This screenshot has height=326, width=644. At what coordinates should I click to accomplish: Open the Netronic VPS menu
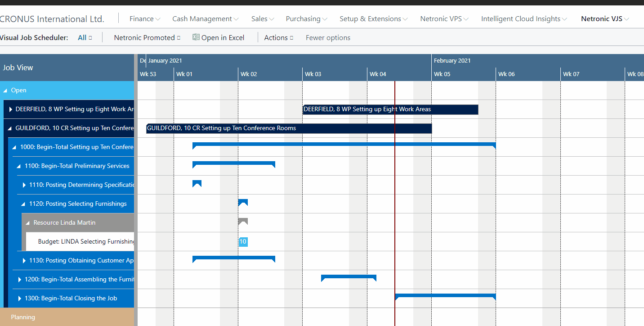[441, 18]
